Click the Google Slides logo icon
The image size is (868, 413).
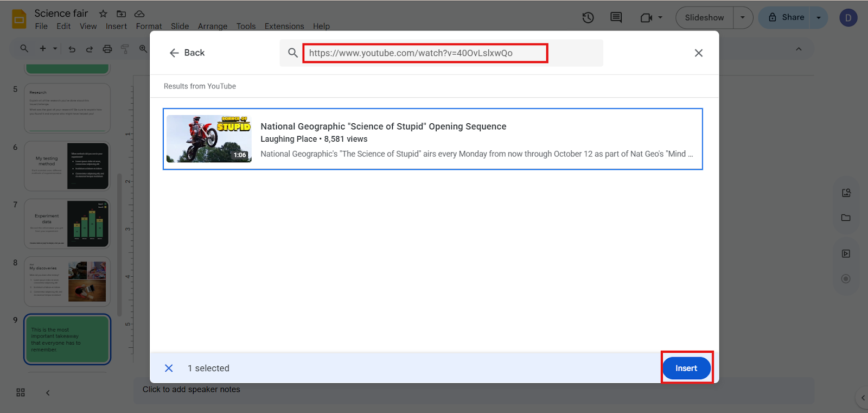click(x=20, y=19)
